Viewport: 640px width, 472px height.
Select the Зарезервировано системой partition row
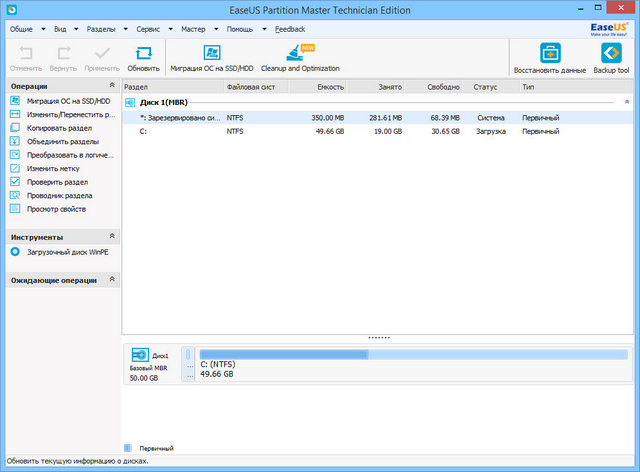378,118
